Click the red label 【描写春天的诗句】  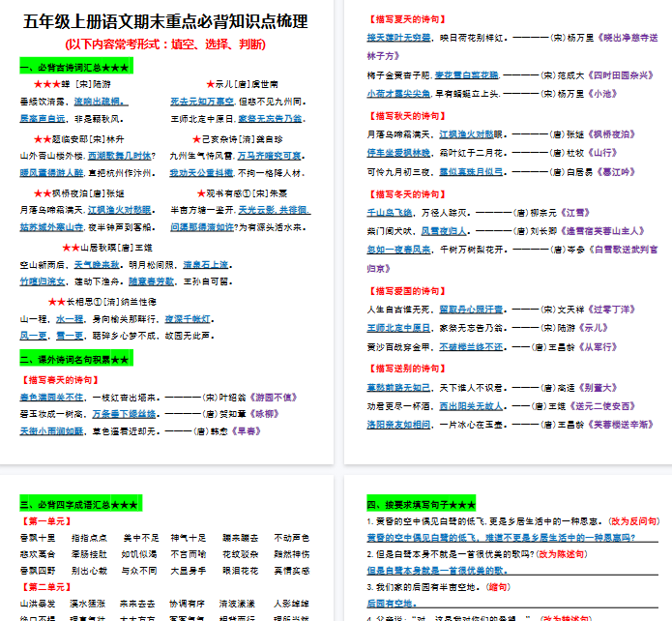coord(61,379)
